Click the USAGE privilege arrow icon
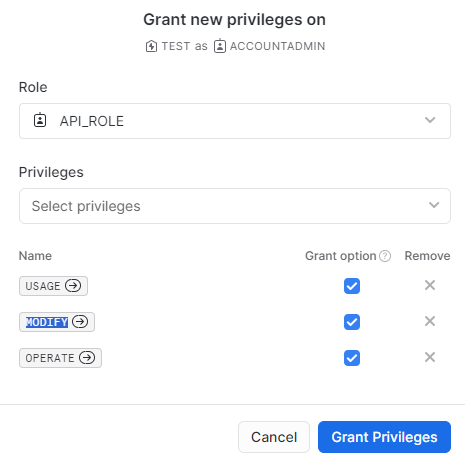The width and height of the screenshot is (465, 460). 73,286
